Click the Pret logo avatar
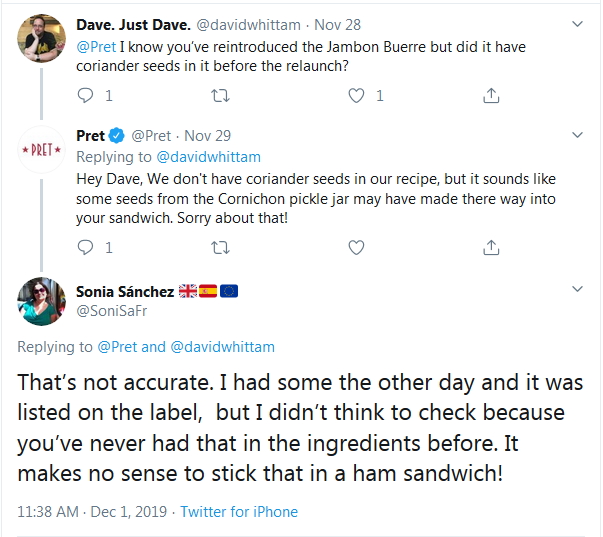 point(42,153)
